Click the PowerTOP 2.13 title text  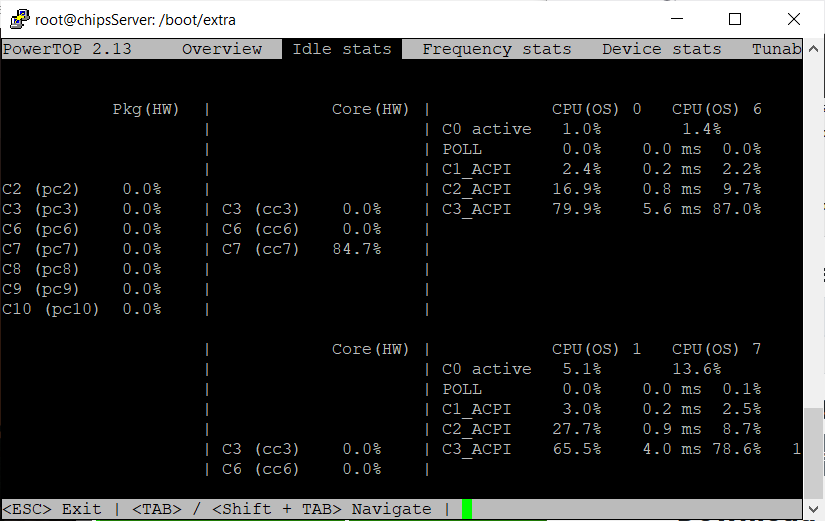67,49
